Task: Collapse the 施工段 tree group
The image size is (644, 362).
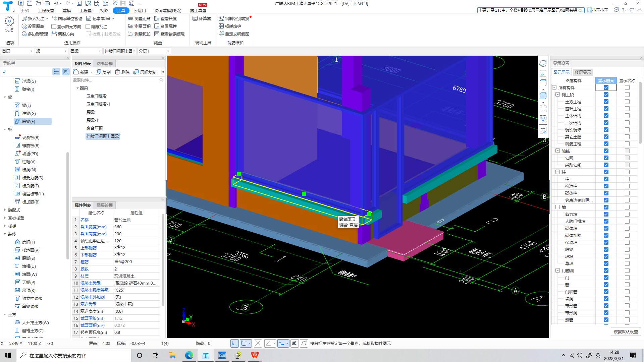Action: (557, 95)
